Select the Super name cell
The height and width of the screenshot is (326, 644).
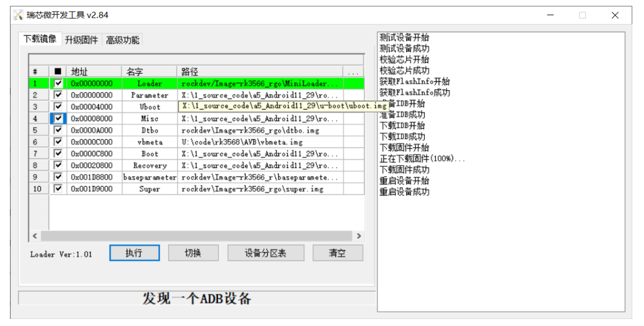click(149, 189)
